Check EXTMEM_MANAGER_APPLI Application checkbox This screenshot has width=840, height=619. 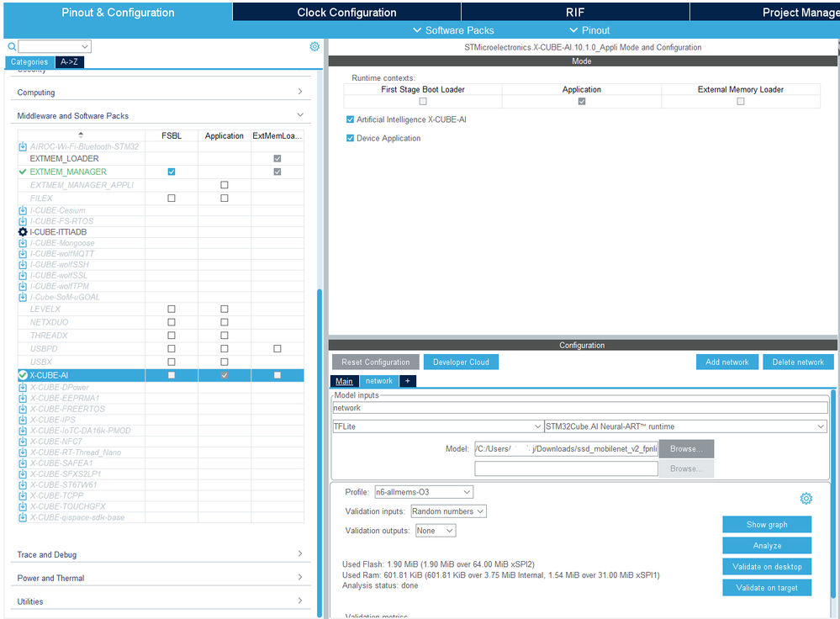click(x=224, y=185)
